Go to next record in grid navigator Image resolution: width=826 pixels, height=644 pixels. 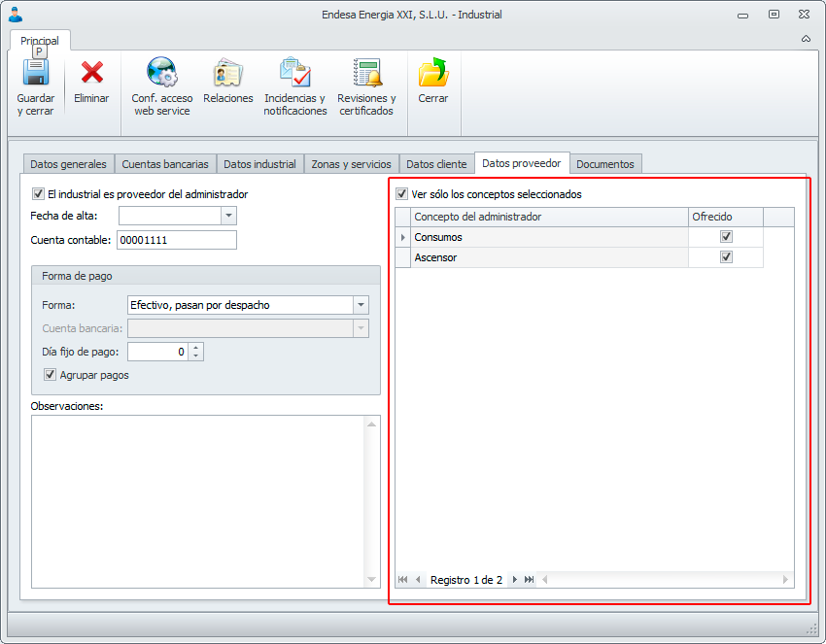click(515, 580)
